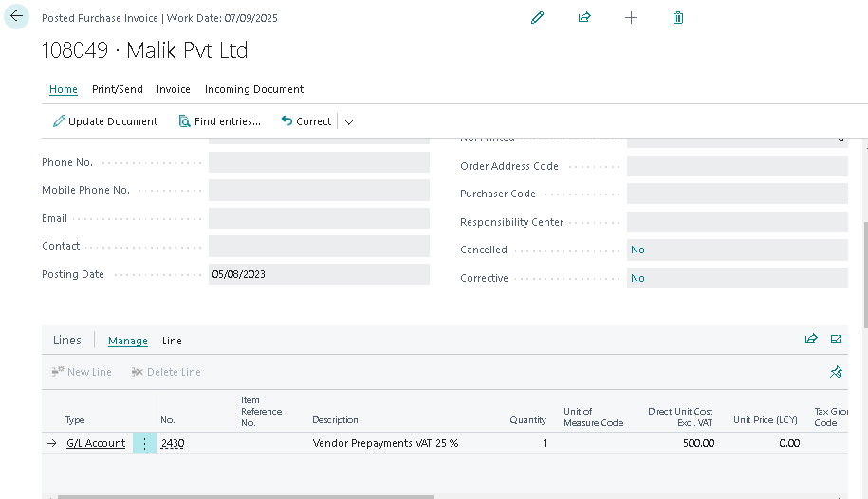Viewport: 868px width, 499px height.
Task: Click the Correct button
Action: (x=306, y=121)
